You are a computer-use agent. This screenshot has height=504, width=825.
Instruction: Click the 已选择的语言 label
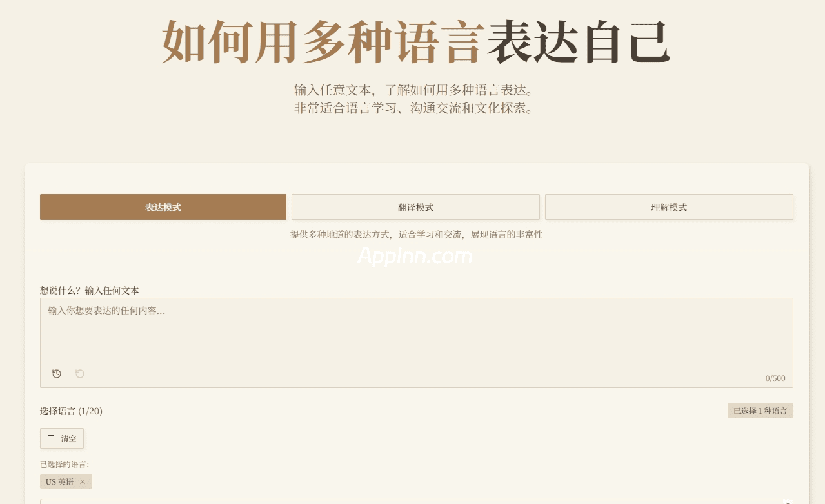[x=65, y=465]
